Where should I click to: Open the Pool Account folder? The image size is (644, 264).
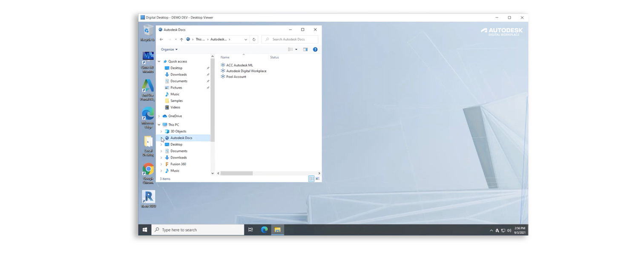pyautogui.click(x=236, y=77)
